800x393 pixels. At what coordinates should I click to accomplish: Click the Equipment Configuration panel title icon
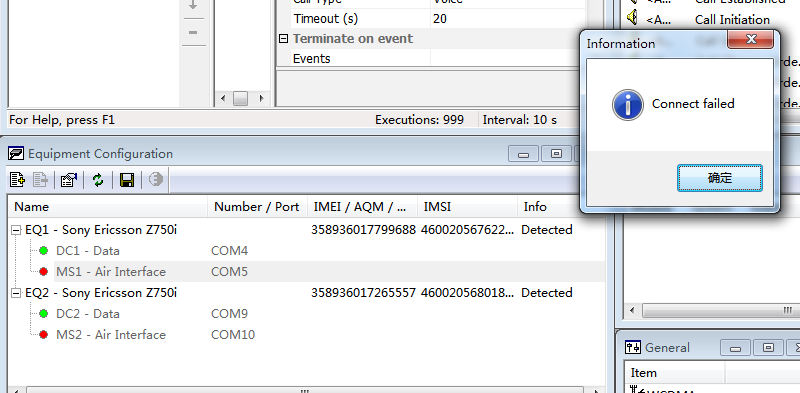pyautogui.click(x=16, y=153)
